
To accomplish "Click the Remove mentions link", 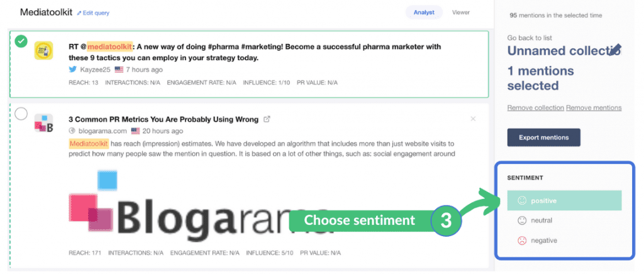I will [x=594, y=108].
